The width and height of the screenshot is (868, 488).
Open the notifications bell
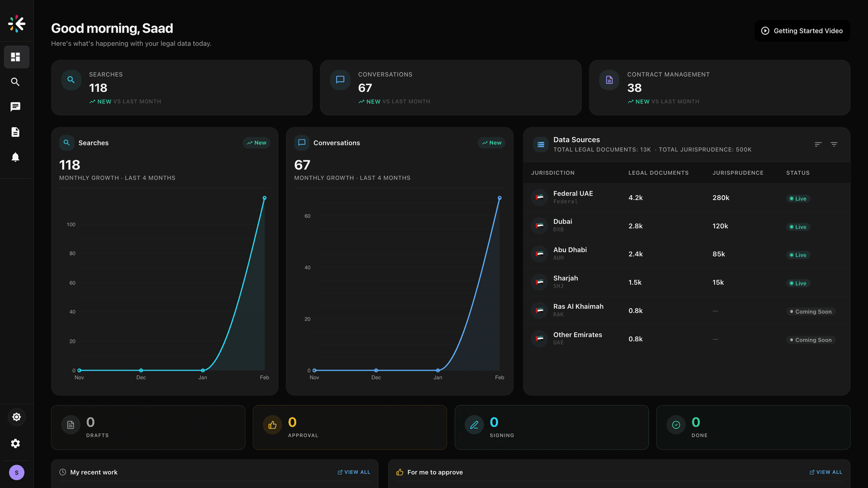coord(15,157)
